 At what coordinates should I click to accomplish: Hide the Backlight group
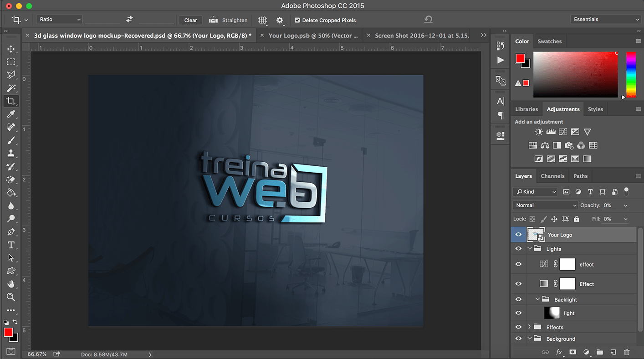tap(518, 299)
